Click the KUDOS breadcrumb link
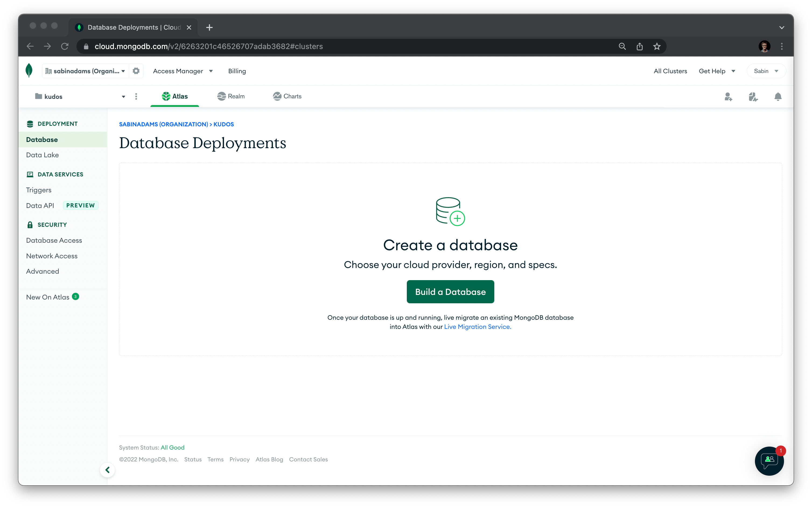This screenshot has width=812, height=508. click(224, 124)
